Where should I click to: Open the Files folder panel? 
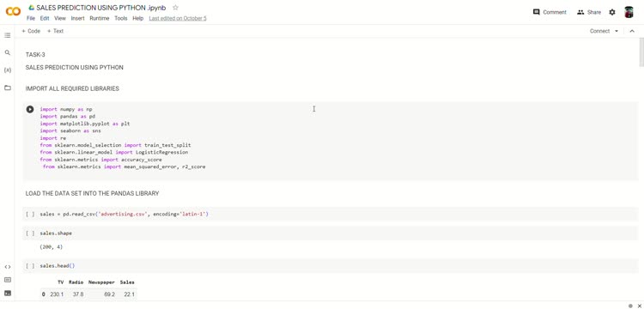(8, 88)
